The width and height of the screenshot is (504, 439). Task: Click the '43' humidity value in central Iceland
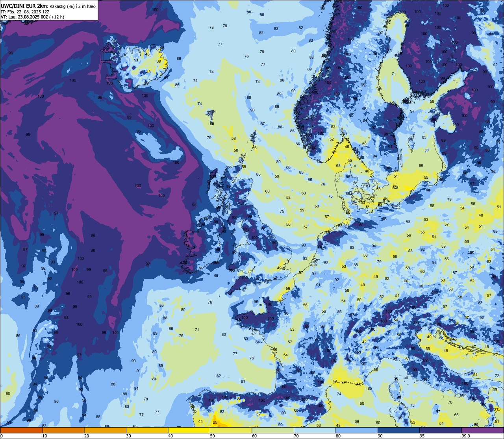click(148, 72)
